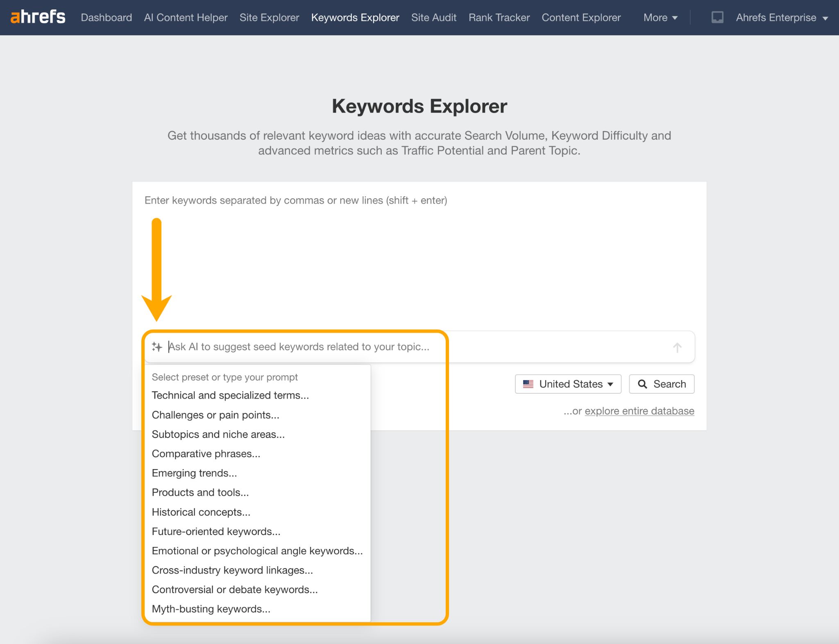839x644 pixels.
Task: Follow the explore entire database link
Action: 639,411
